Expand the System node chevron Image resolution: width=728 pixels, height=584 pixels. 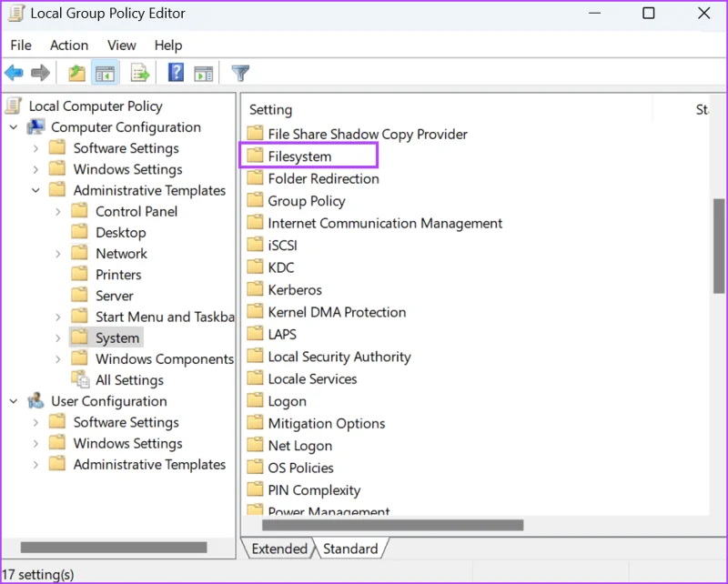tap(58, 338)
